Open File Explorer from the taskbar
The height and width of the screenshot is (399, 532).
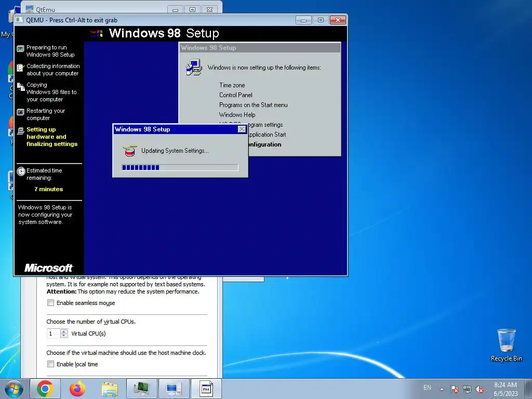[110, 389]
